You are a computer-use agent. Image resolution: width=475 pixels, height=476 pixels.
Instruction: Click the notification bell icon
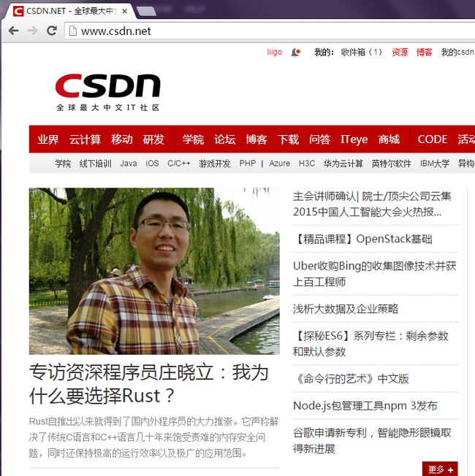tap(295, 53)
